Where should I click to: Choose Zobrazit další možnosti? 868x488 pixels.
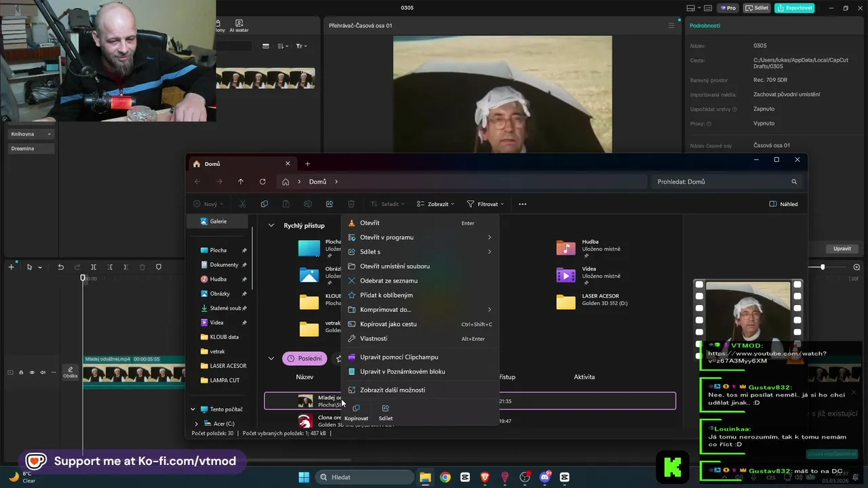click(420, 390)
